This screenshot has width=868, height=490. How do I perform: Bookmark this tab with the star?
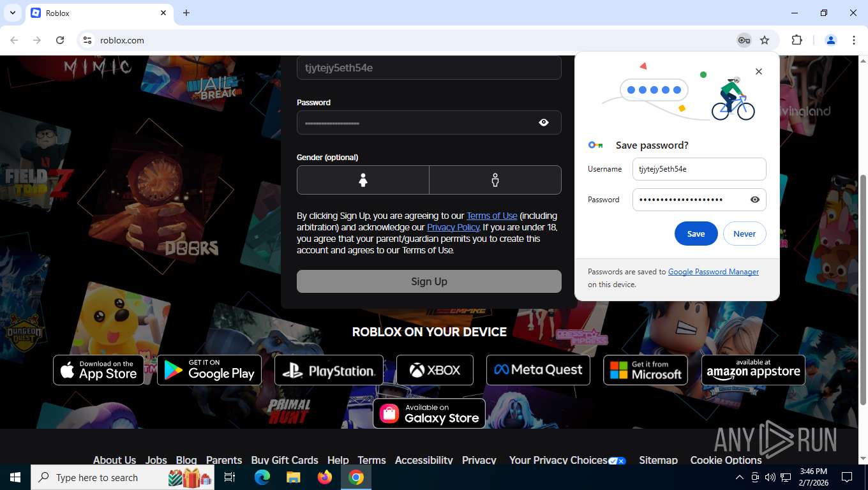[765, 40]
